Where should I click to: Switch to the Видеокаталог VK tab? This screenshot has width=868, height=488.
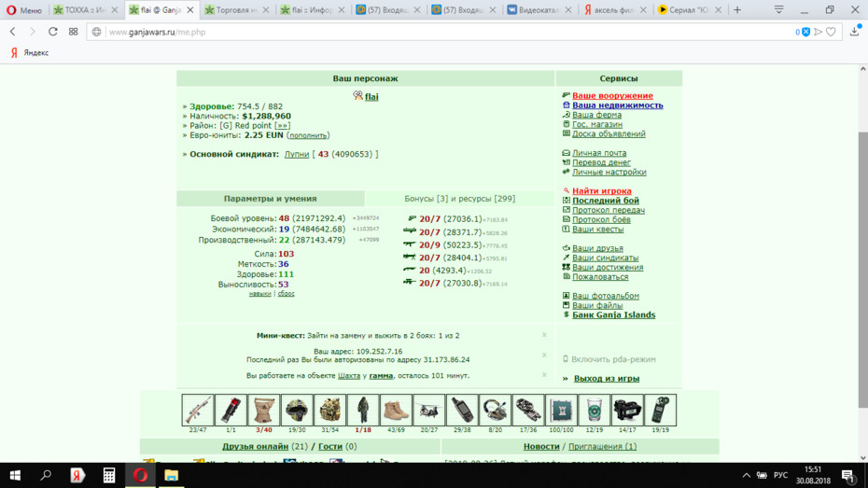pos(539,10)
